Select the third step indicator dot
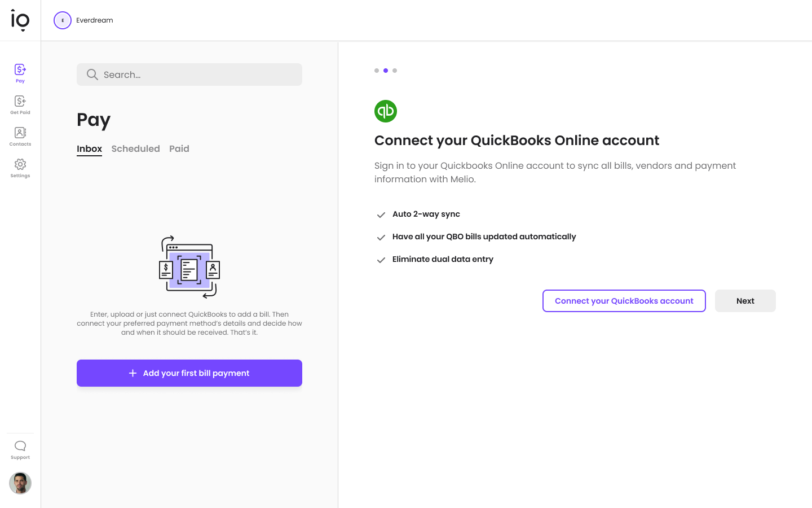The image size is (812, 508). [395, 71]
